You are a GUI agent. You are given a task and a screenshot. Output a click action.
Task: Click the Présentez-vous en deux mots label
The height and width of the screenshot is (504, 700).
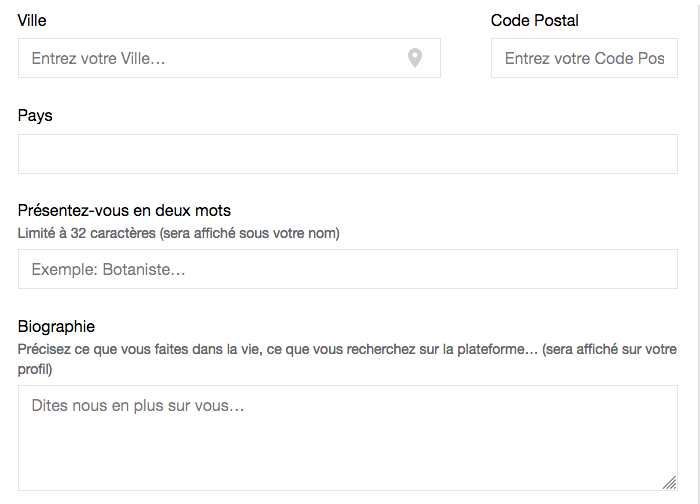(124, 210)
